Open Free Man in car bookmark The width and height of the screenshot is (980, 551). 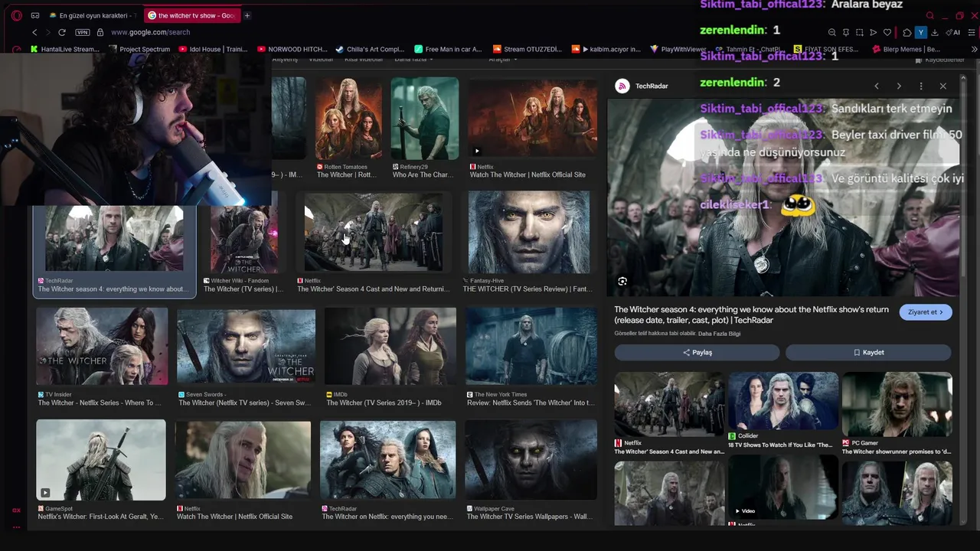(449, 49)
